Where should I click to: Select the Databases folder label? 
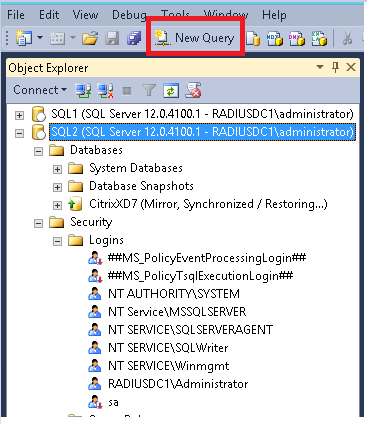pyautogui.click(x=96, y=150)
